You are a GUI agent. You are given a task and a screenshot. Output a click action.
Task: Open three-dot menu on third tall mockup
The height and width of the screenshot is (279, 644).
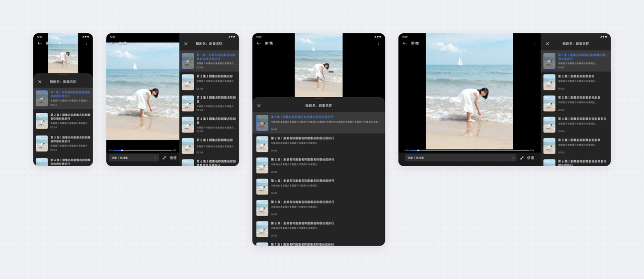pos(378,43)
